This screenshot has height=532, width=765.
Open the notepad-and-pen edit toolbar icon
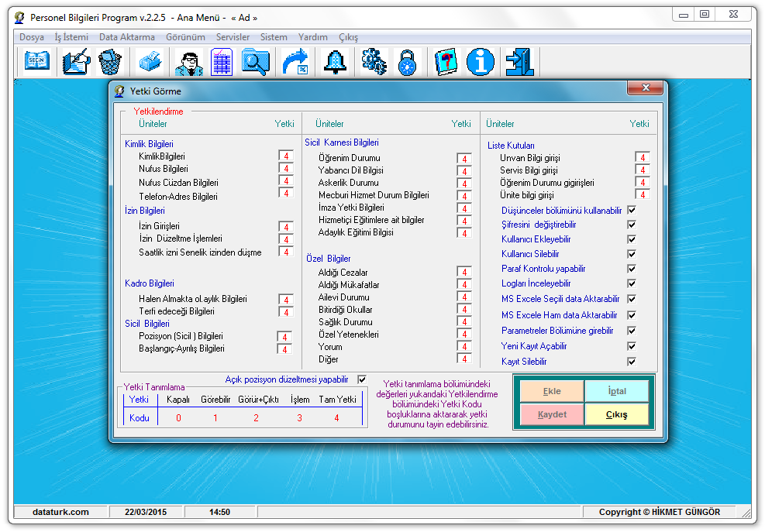pos(76,61)
